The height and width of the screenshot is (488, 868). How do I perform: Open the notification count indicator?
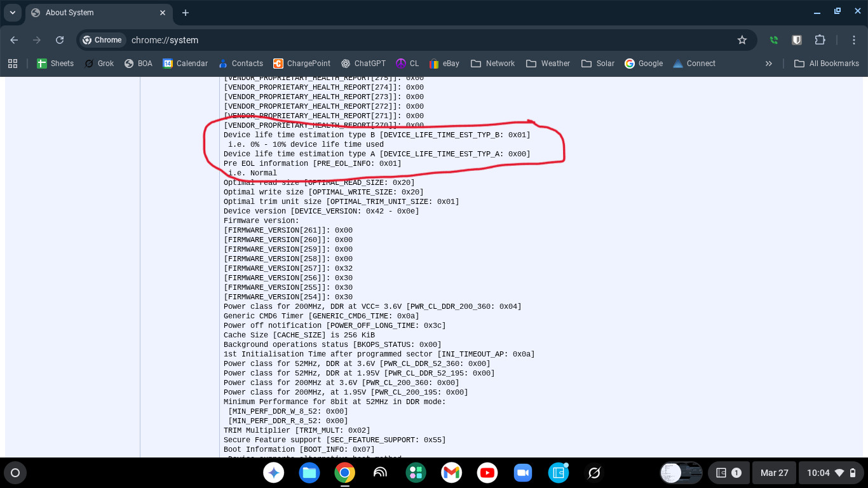point(728,473)
